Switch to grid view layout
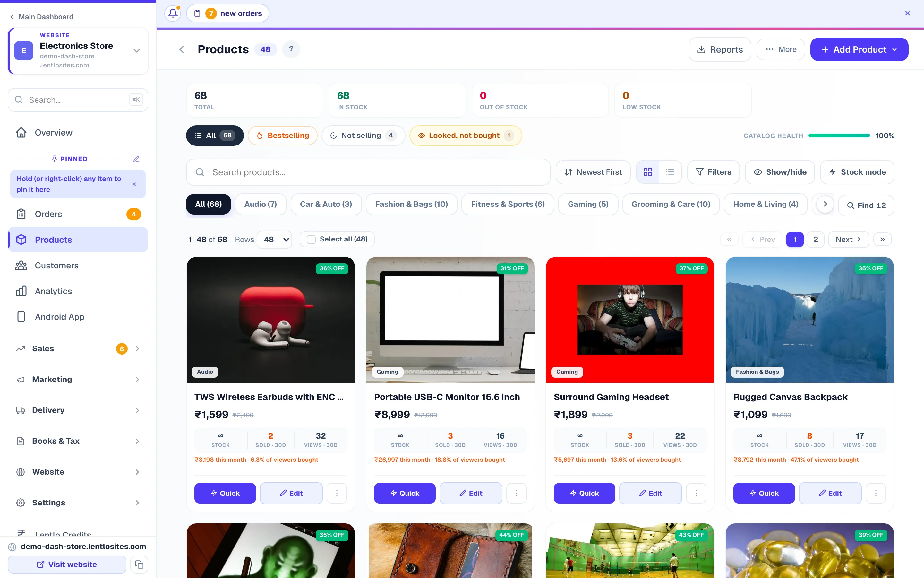This screenshot has width=924, height=578. click(647, 172)
